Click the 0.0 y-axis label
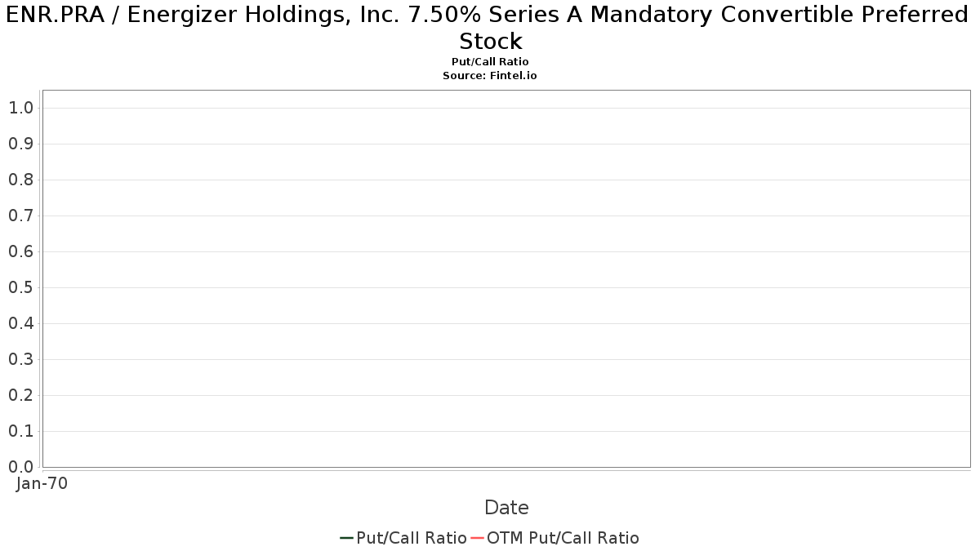This screenshot has height=551, width=980. coord(21,467)
